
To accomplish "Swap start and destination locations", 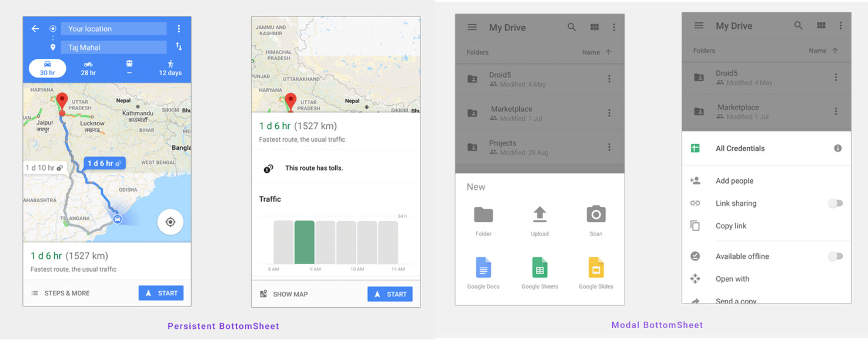I will 179,46.
